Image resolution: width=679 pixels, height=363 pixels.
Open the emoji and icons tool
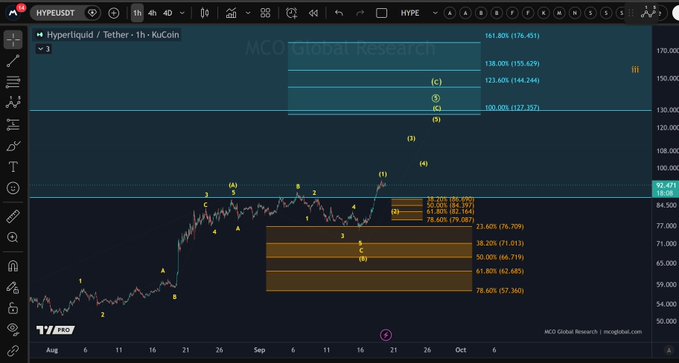[13, 188]
